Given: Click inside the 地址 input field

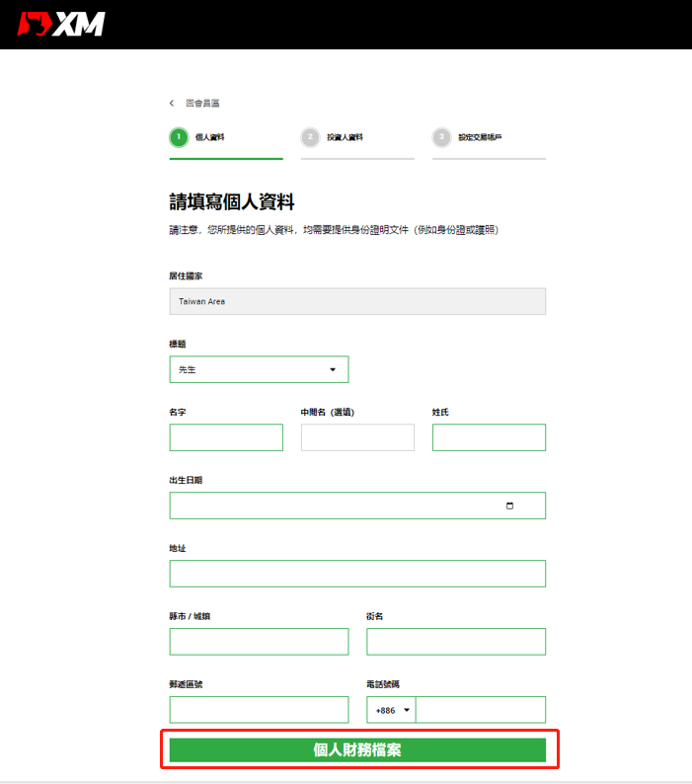Looking at the screenshot, I should (x=357, y=574).
